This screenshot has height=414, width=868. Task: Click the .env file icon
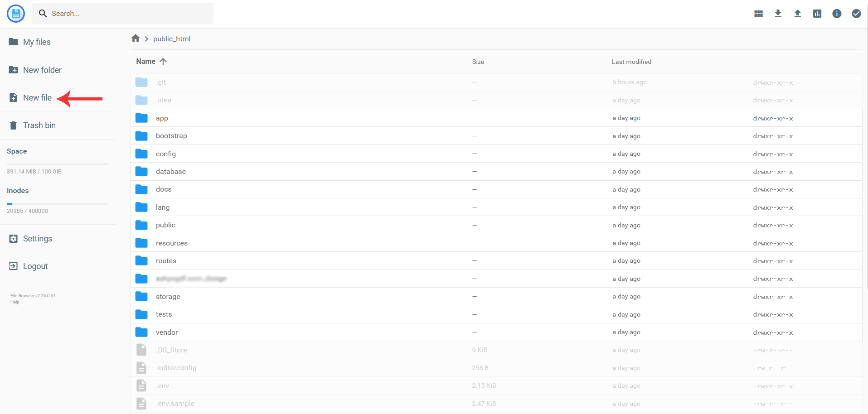141,386
